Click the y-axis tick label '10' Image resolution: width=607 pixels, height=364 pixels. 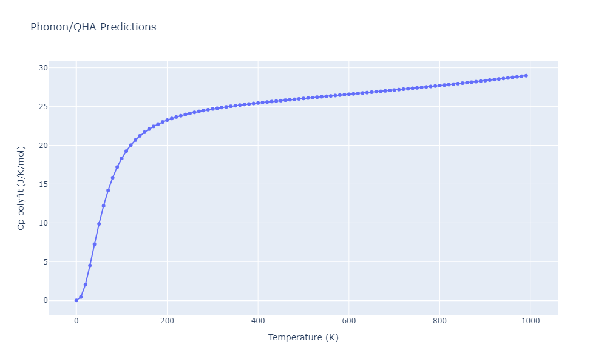39,223
